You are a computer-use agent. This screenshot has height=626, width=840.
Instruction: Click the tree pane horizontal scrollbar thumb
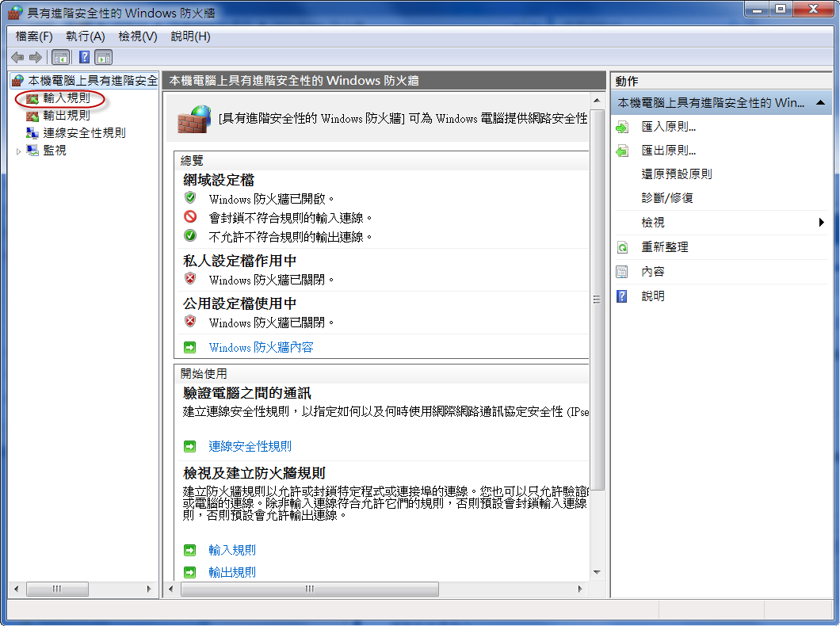tap(57, 589)
